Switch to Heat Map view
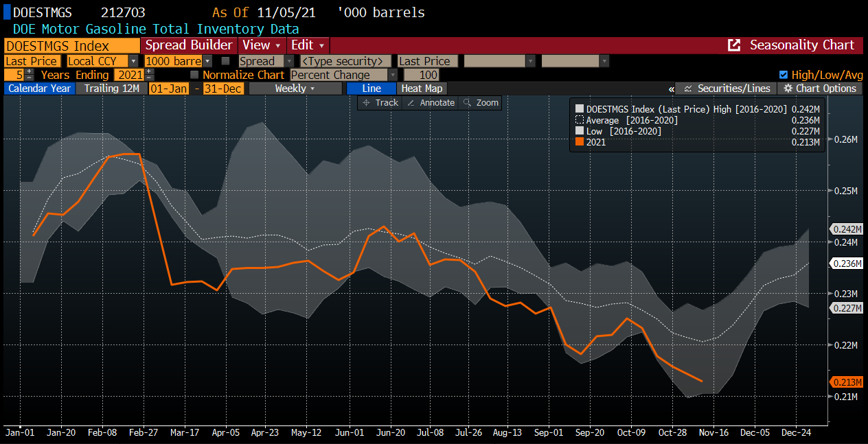 tap(422, 89)
